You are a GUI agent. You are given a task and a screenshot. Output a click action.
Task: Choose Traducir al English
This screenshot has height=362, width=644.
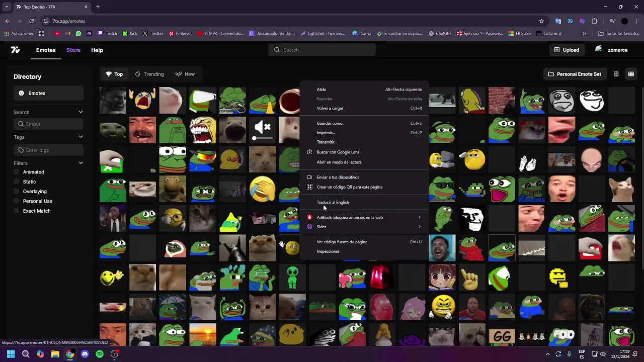pos(364,202)
